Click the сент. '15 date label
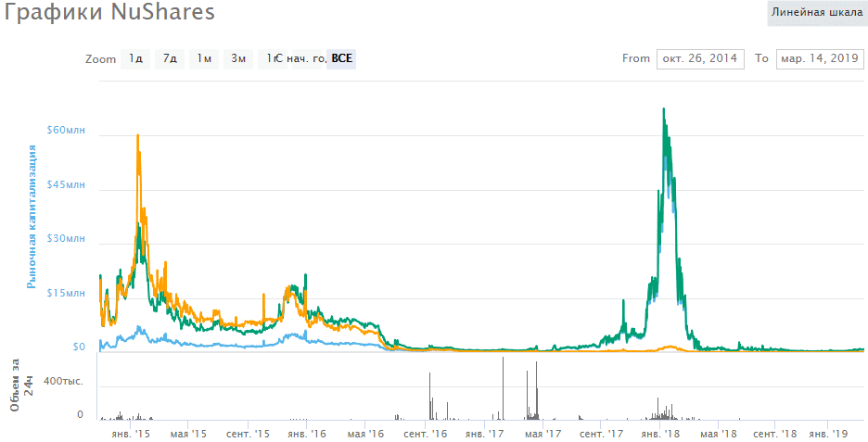Screen dimensions: 868x442 249,434
